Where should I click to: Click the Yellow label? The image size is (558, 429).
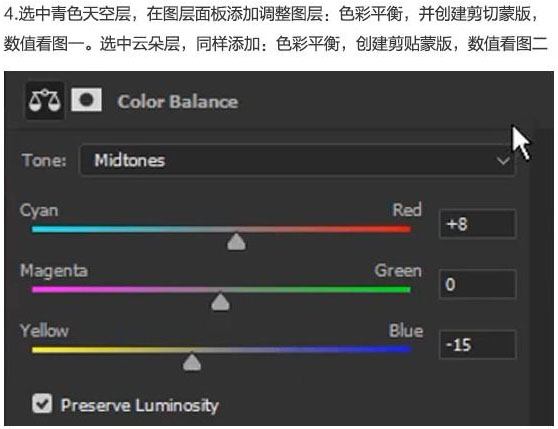click(44, 330)
